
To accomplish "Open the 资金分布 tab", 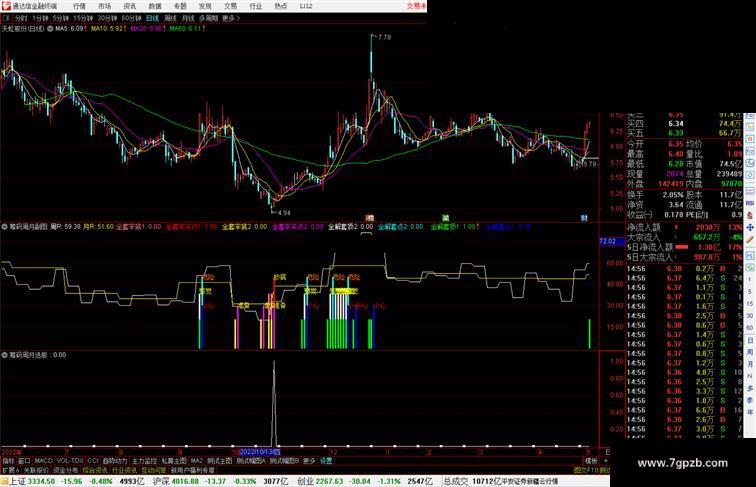I will tap(66, 470).
